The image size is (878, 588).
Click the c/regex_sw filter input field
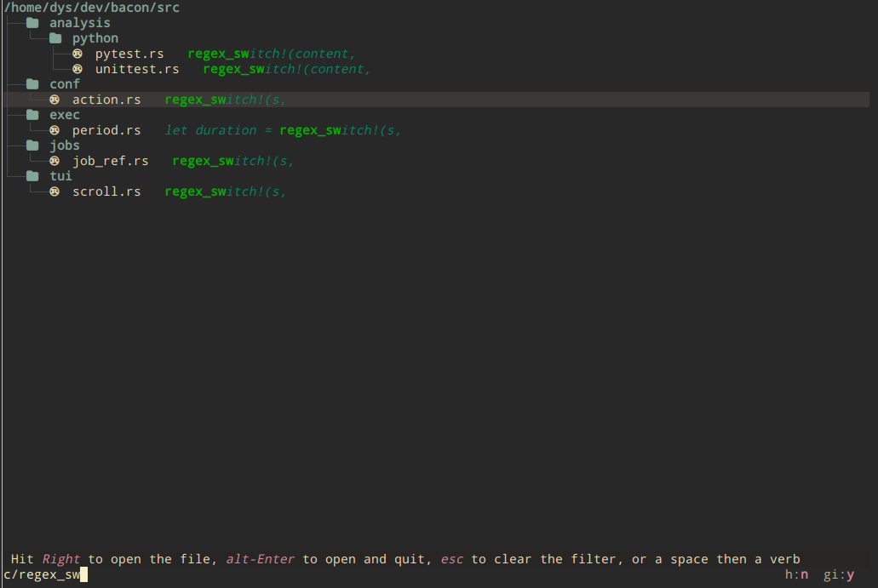pos(43,575)
